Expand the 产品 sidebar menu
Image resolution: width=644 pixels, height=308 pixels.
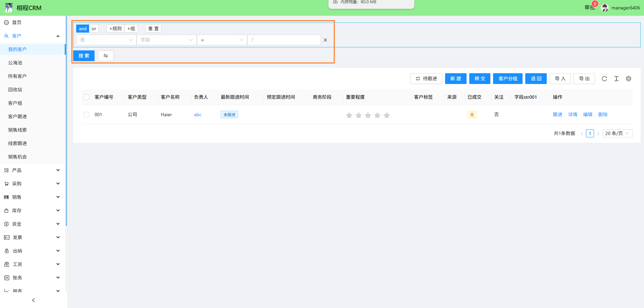32,170
